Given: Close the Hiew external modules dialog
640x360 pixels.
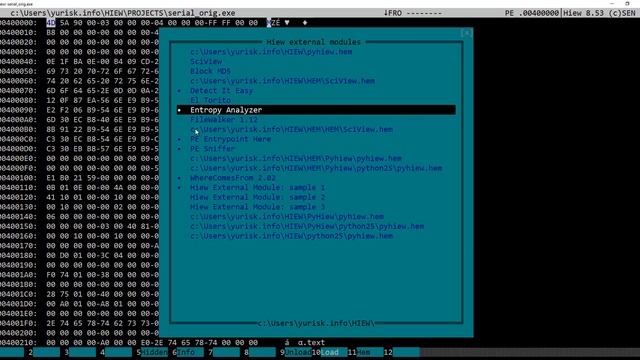Looking at the screenshot, I should point(467,33).
